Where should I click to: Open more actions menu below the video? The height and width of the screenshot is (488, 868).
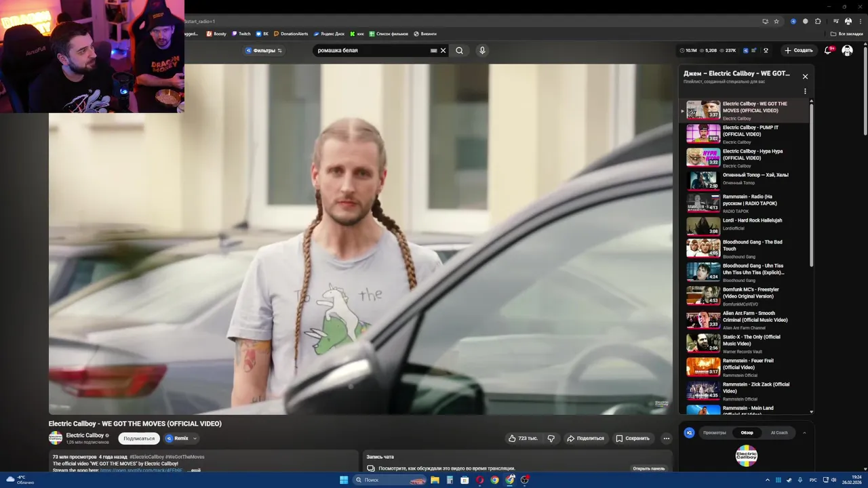666,439
